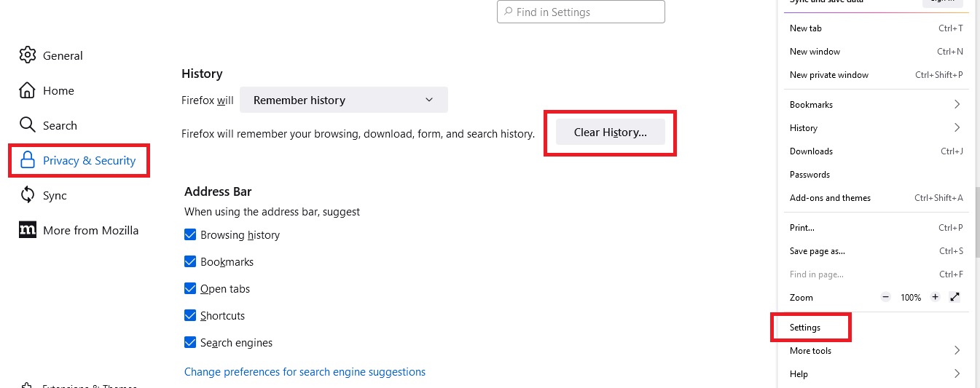Viewport: 980px width, 388px height.
Task: Expand the History submenu chevron
Action: 957,128
